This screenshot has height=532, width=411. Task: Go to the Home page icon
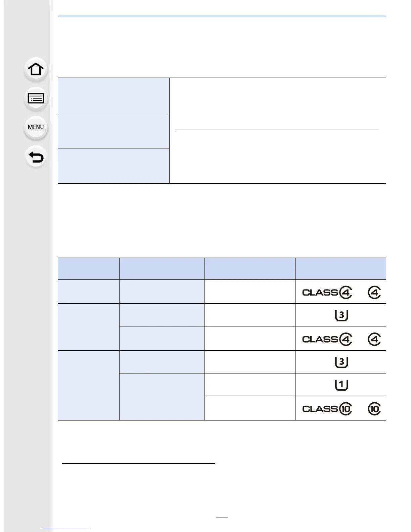point(36,69)
